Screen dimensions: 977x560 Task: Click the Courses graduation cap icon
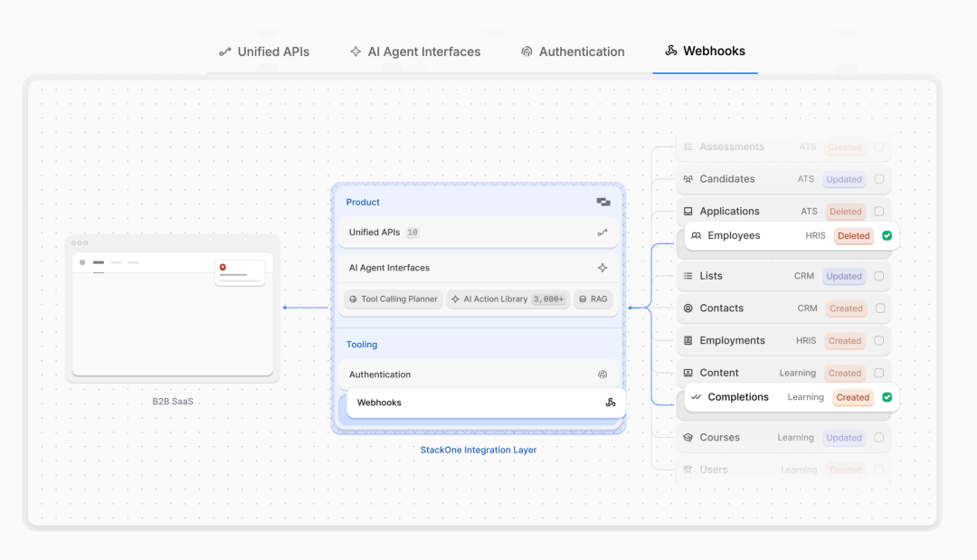point(688,437)
